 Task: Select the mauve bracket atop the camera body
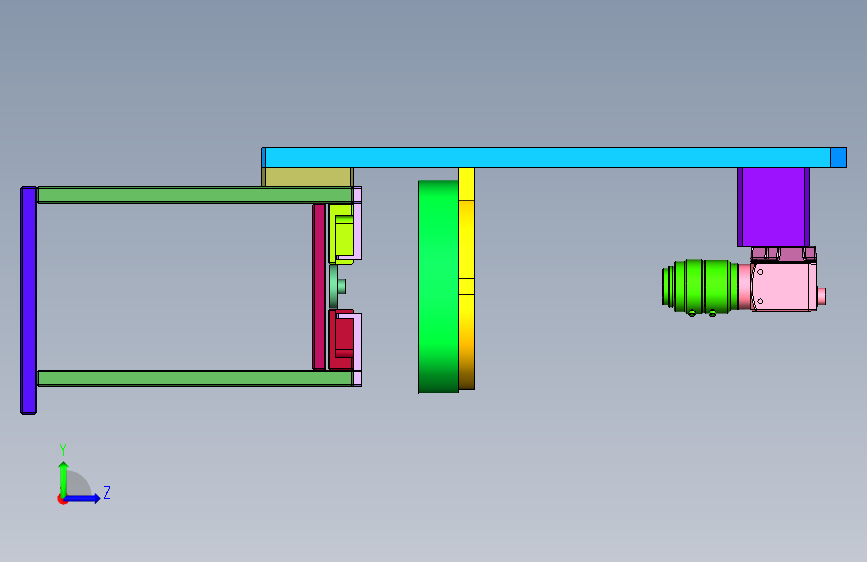783,254
